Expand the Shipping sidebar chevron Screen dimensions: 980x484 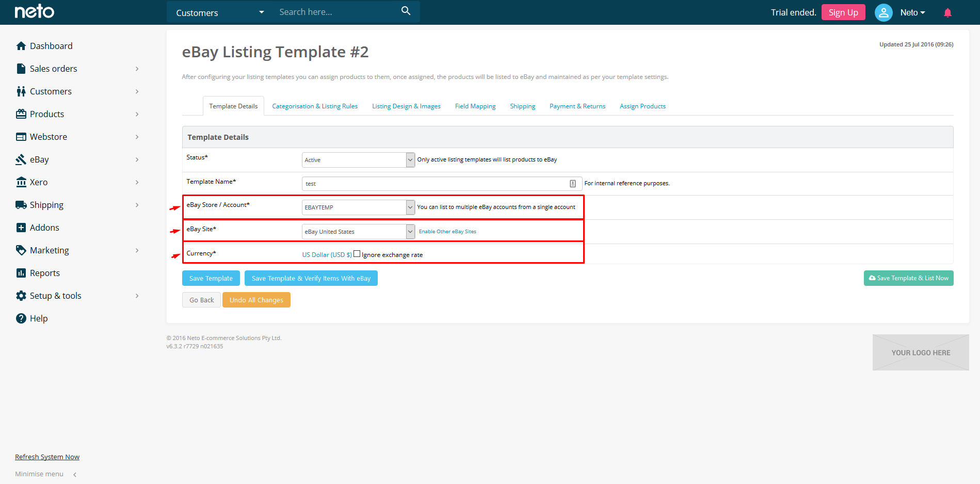137,205
